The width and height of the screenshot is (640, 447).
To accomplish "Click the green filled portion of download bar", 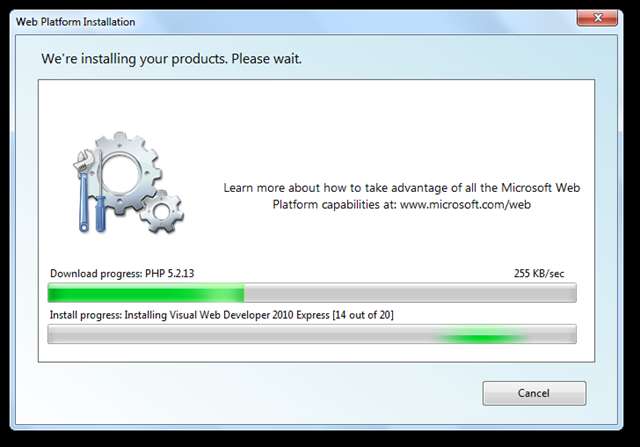I will point(146,293).
